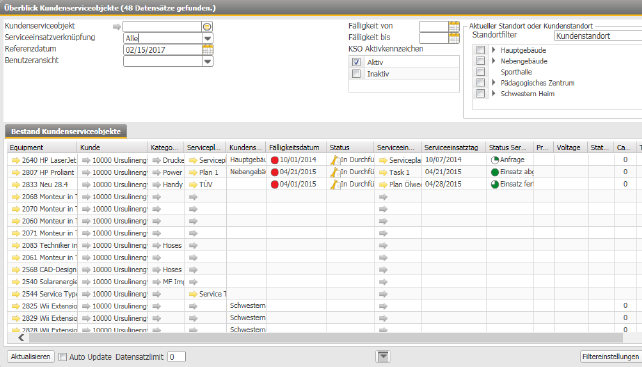Open service plan link arrow next to TÜV
Screen dimensions: 642x367
pyautogui.click(x=193, y=184)
